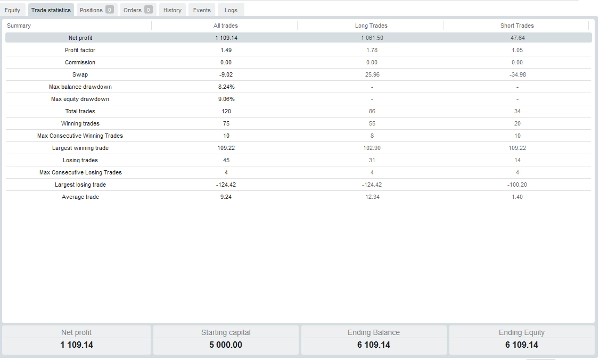Click the All trades Average trade value

pos(226,197)
